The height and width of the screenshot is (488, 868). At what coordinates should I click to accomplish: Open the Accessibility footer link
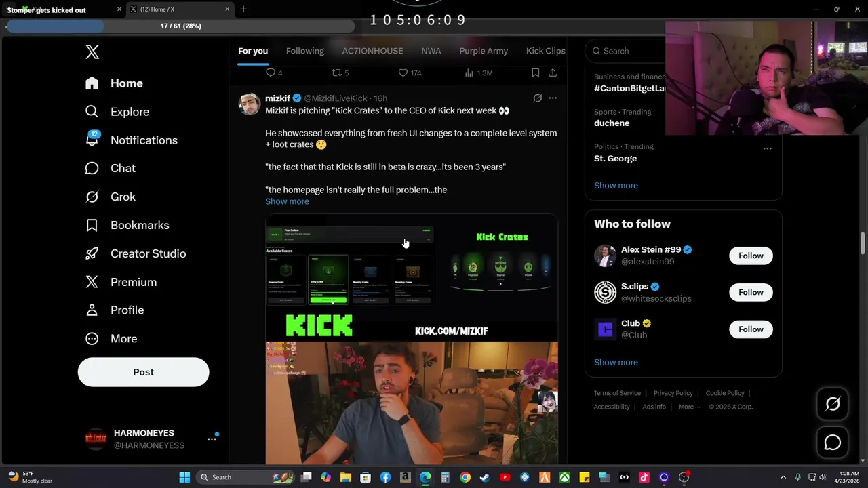tap(612, 407)
